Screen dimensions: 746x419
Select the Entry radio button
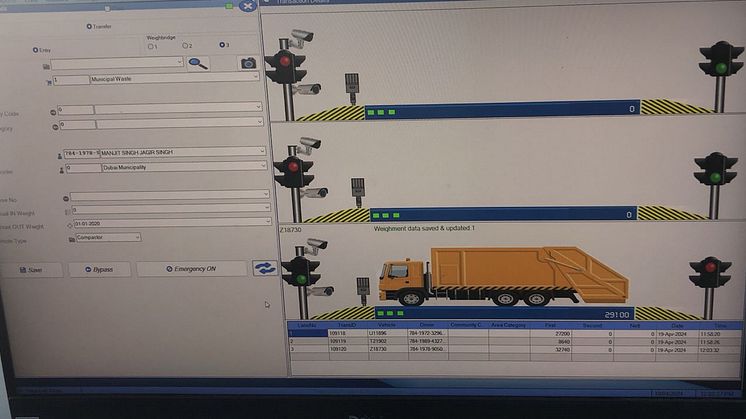[35, 49]
